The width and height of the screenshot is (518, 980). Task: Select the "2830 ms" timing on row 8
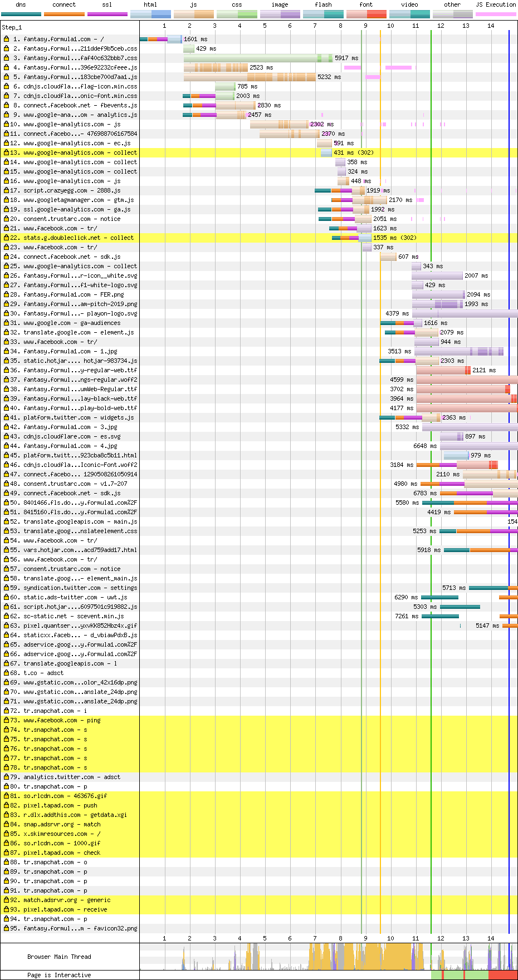(269, 105)
